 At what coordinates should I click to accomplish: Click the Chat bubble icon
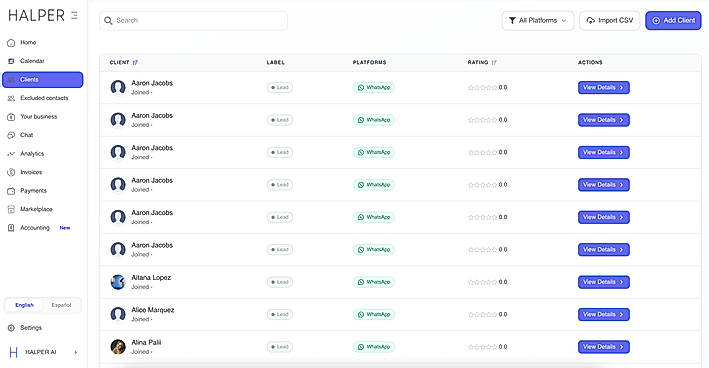coord(11,135)
